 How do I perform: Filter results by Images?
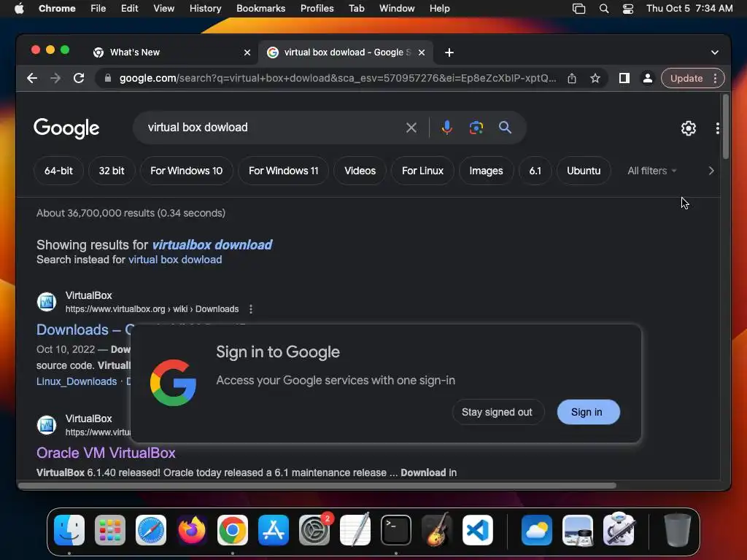486,171
